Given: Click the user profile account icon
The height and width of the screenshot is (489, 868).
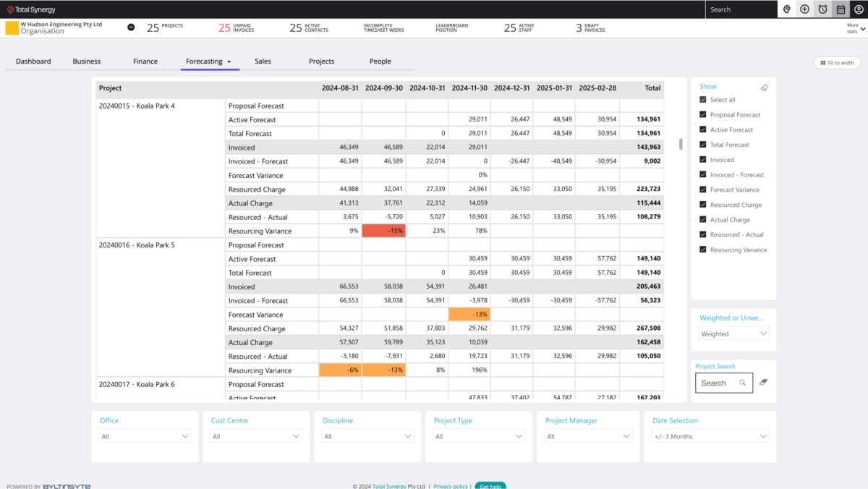Looking at the screenshot, I should pyautogui.click(x=858, y=9).
